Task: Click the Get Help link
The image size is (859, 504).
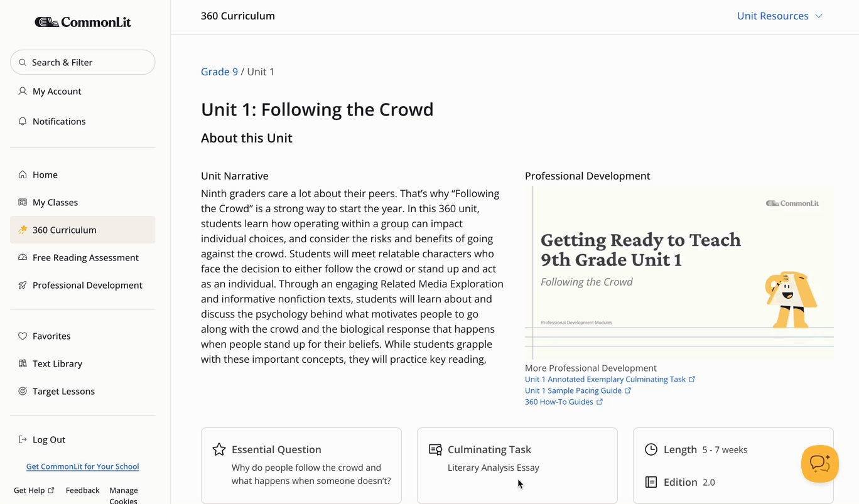Action: (30, 490)
